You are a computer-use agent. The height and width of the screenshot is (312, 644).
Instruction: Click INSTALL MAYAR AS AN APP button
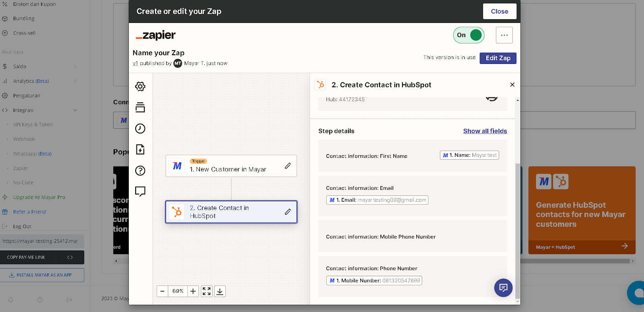[42, 275]
